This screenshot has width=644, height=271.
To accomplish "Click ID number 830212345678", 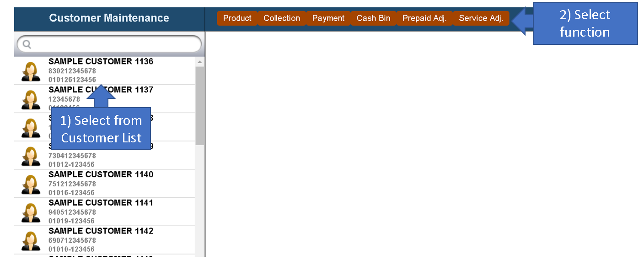I will tap(72, 71).
